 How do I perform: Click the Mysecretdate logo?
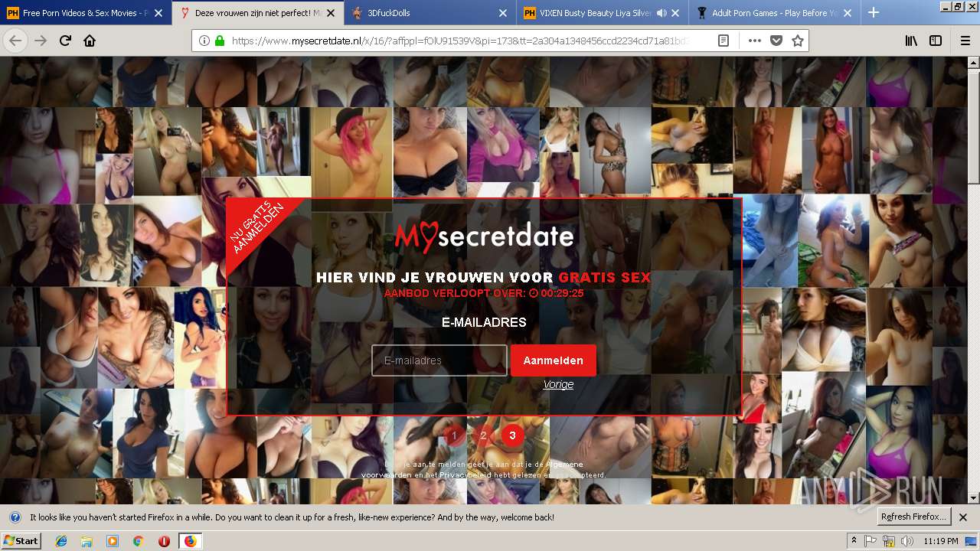click(x=484, y=236)
